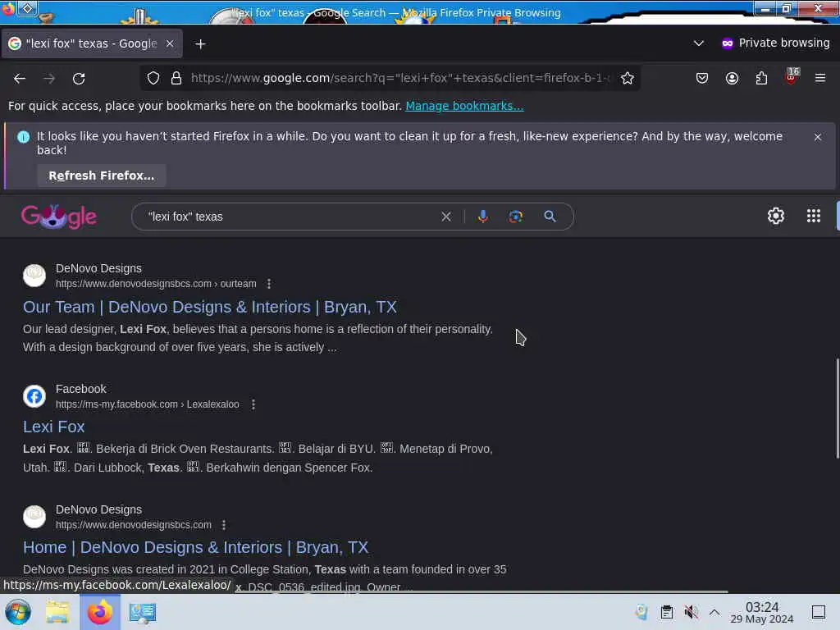Image resolution: width=840 pixels, height=630 pixels.
Task: Open the clipboard tray icon
Action: (666, 612)
